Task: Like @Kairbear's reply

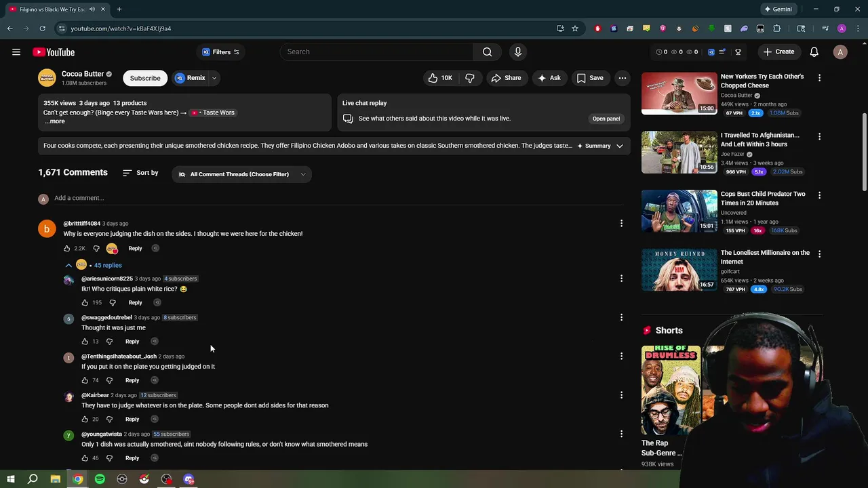Action: [x=85, y=420]
